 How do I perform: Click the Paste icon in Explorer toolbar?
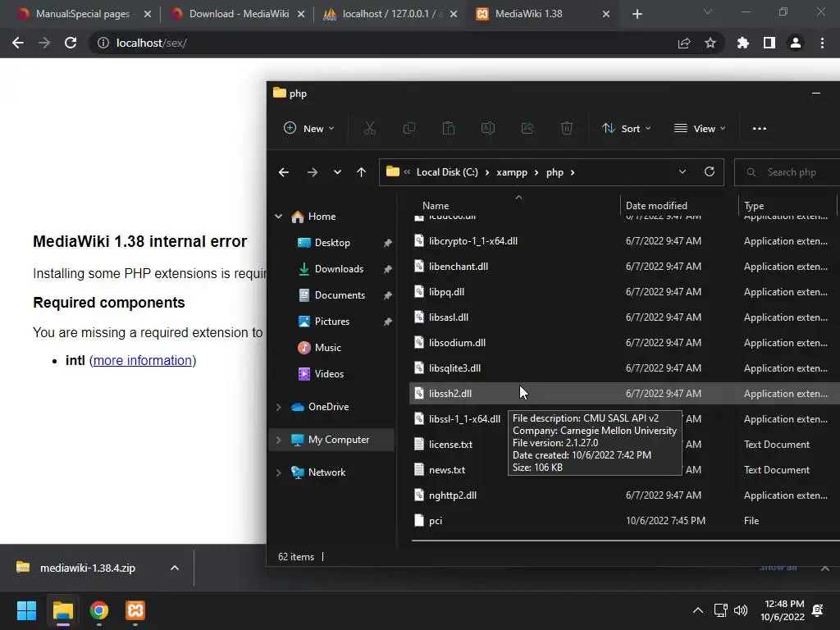(x=449, y=128)
